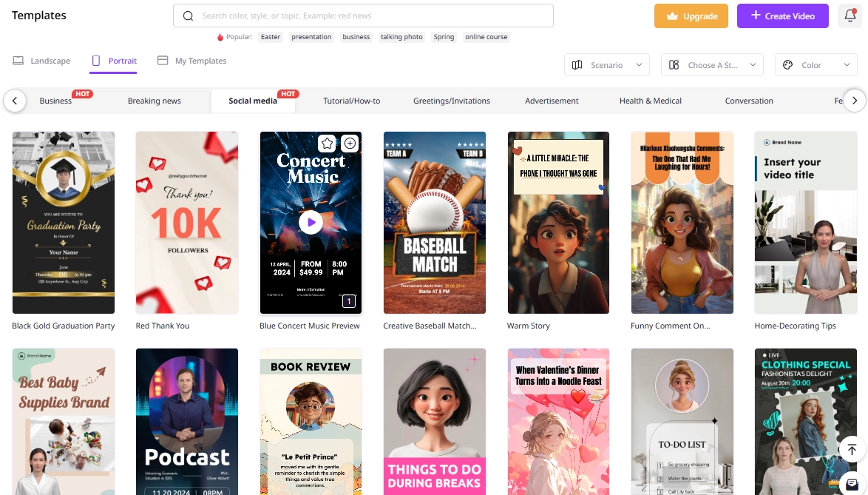The image size is (868, 495).
Task: Click the plus icon on Concert Music template
Action: click(x=350, y=144)
